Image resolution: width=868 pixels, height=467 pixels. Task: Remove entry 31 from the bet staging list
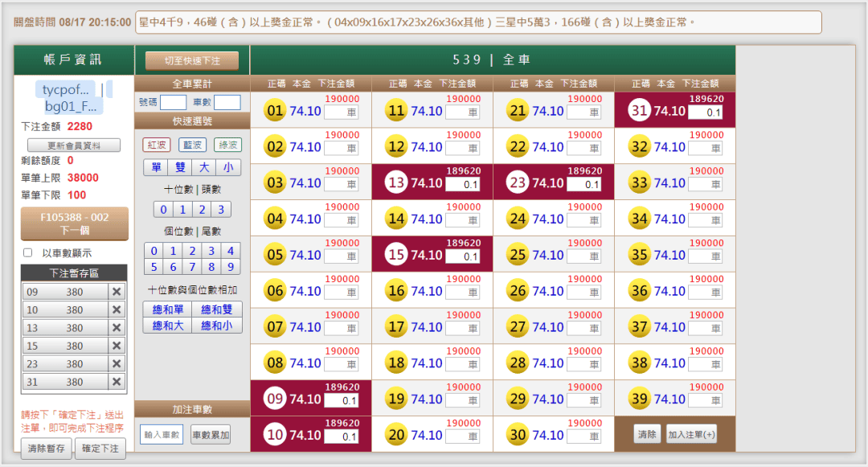click(x=117, y=382)
